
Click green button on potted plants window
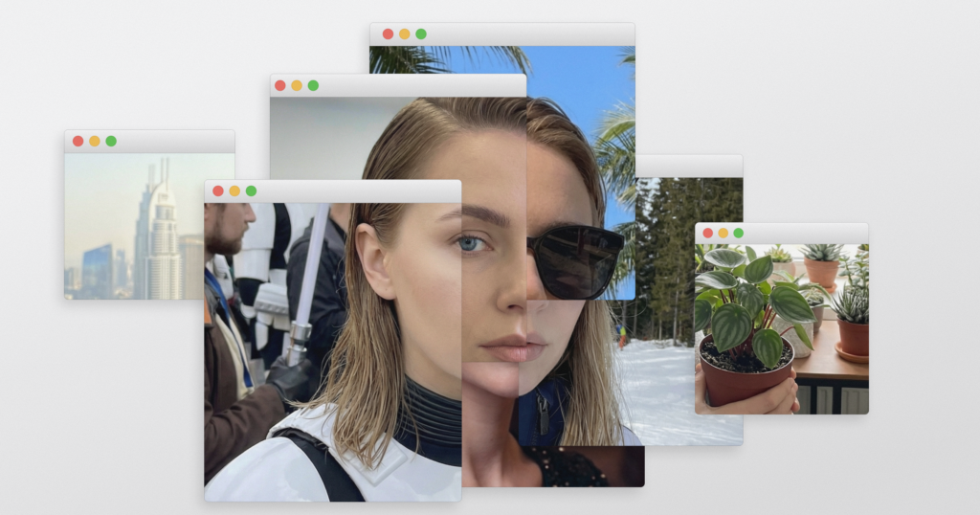[739, 233]
